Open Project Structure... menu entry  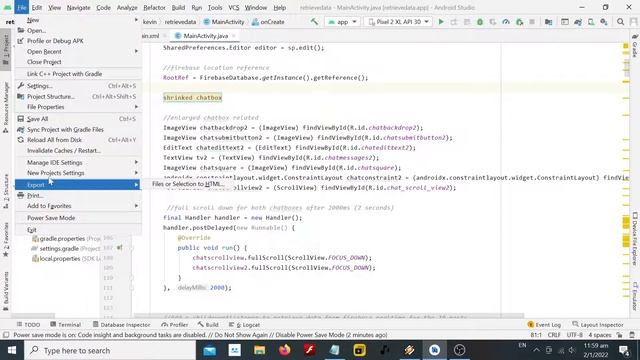pos(78,97)
